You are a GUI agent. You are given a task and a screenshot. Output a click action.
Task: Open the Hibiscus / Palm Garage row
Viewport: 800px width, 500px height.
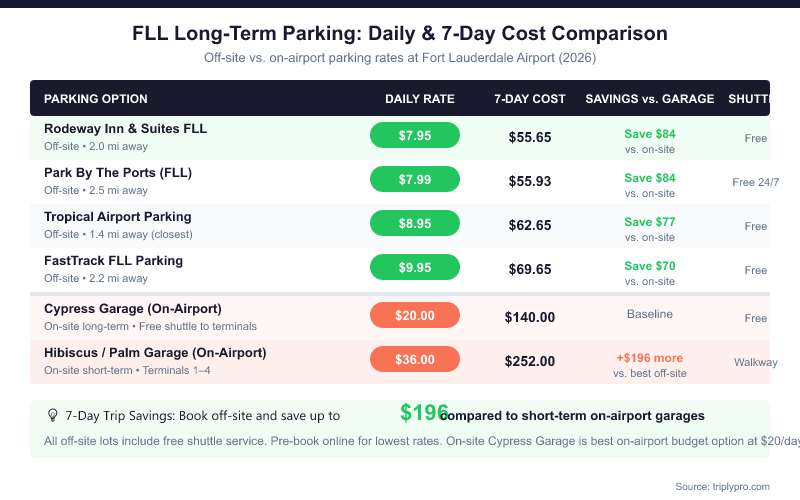coord(155,353)
